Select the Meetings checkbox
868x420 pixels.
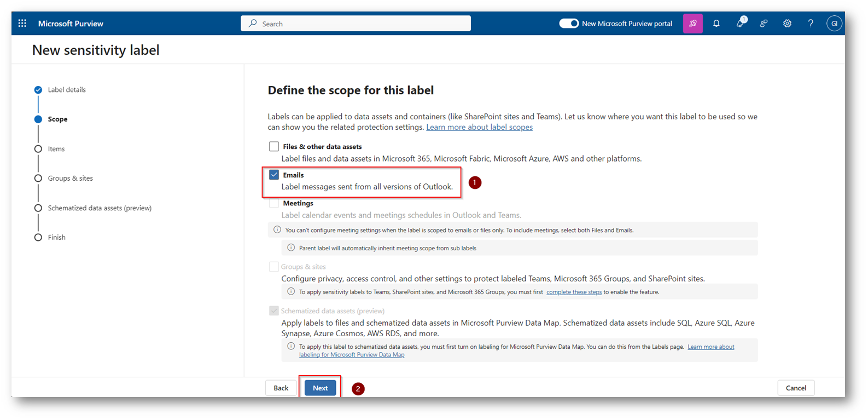[x=274, y=203]
